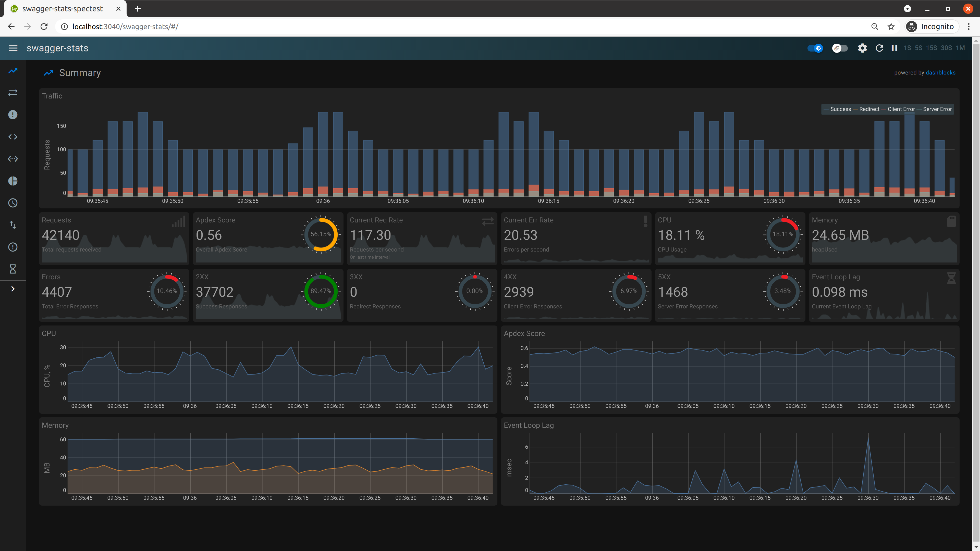Click the dashblocks powered-by link
This screenshot has height=551, width=980.
pyautogui.click(x=940, y=73)
